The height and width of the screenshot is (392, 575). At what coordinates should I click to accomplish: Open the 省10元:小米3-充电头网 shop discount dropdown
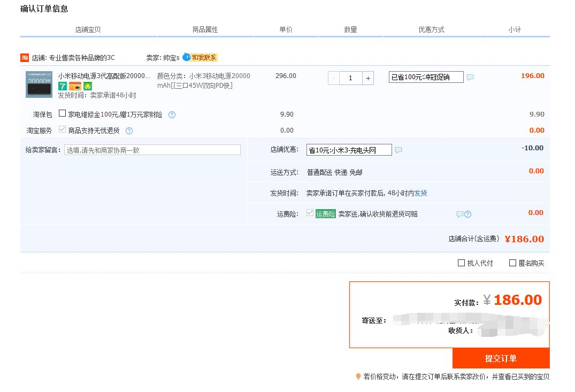349,150
